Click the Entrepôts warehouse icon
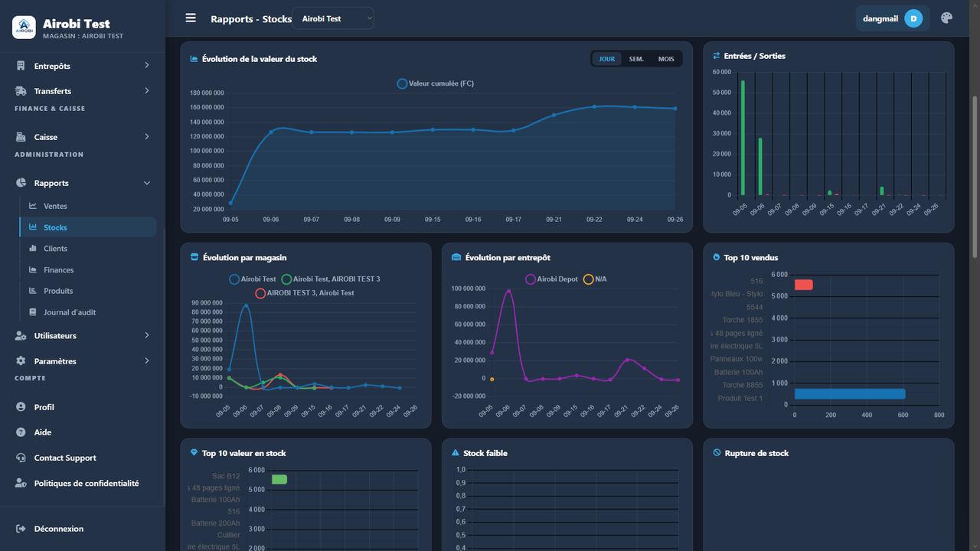The width and height of the screenshot is (980, 551). coord(21,66)
